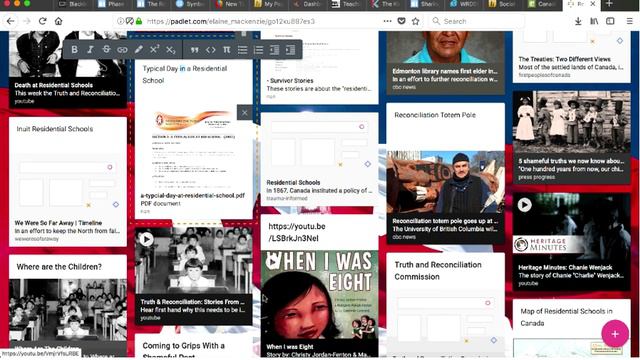Toggle bold formatting in the text toolbar
640x360 pixels.
tap(74, 50)
